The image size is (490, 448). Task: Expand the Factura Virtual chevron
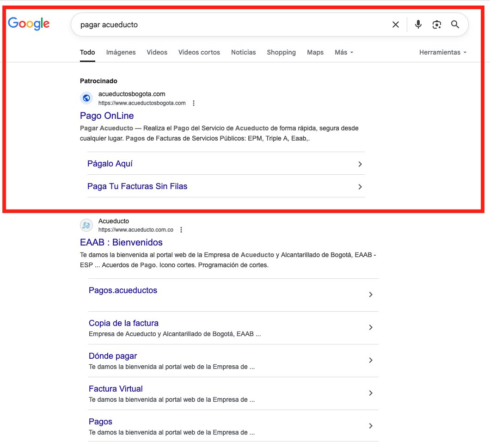coord(370,393)
